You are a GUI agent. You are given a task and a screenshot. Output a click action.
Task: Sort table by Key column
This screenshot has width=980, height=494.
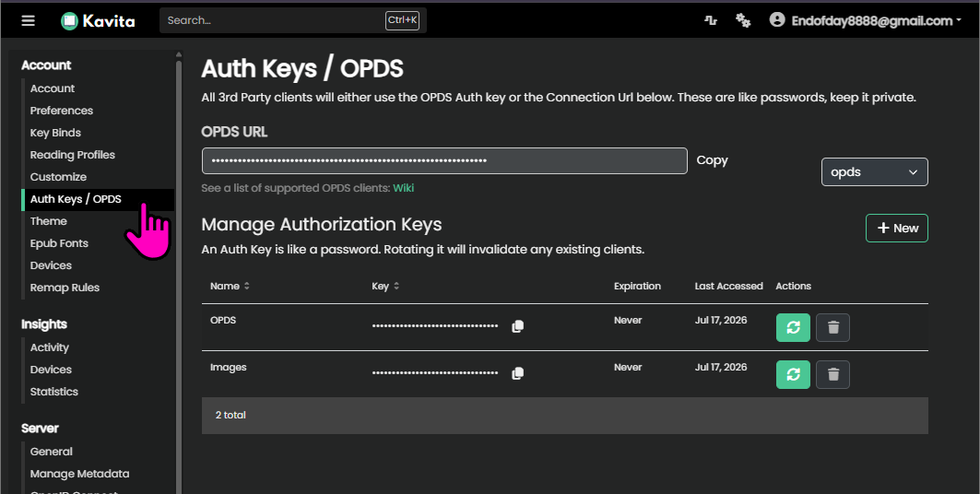385,286
